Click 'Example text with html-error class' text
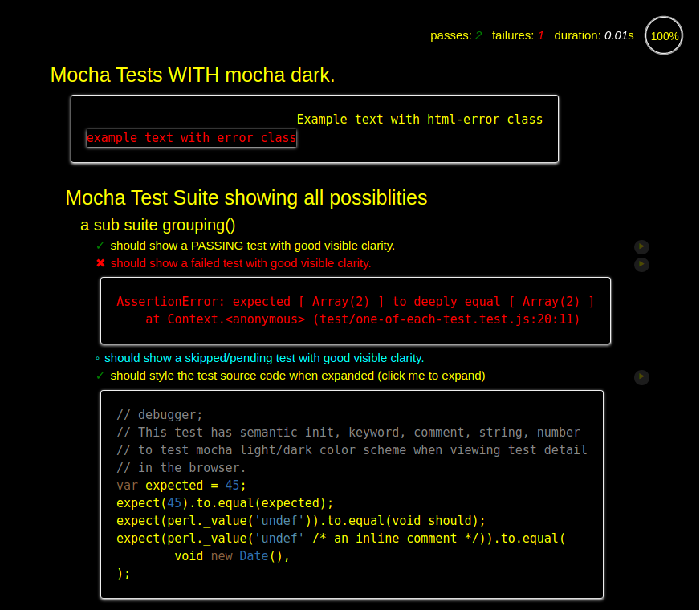Image resolution: width=700 pixels, height=610 pixels. point(420,119)
